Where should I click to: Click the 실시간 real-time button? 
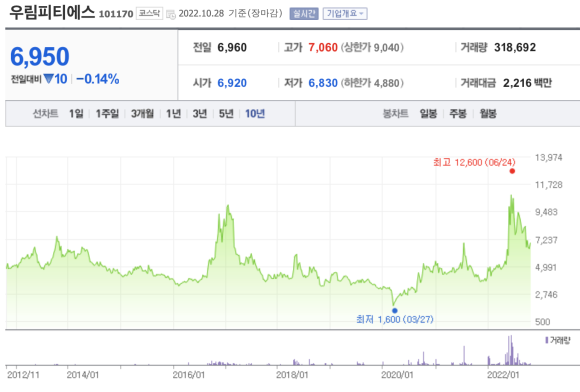[304, 14]
